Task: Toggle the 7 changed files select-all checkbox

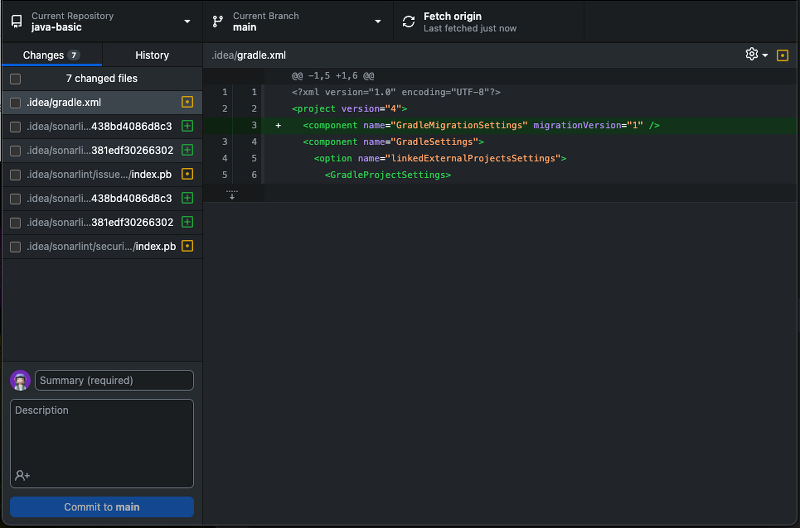Action: pyautogui.click(x=16, y=79)
